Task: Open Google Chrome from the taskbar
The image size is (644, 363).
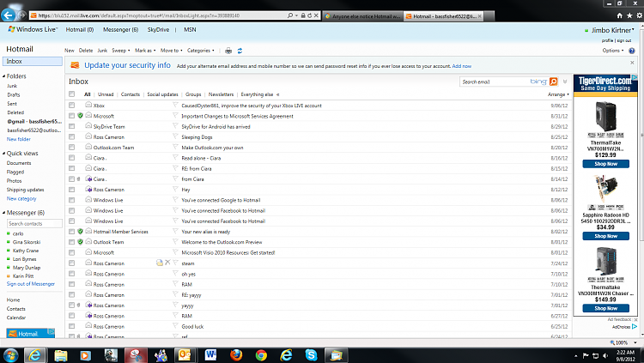Action: pyautogui.click(x=261, y=355)
